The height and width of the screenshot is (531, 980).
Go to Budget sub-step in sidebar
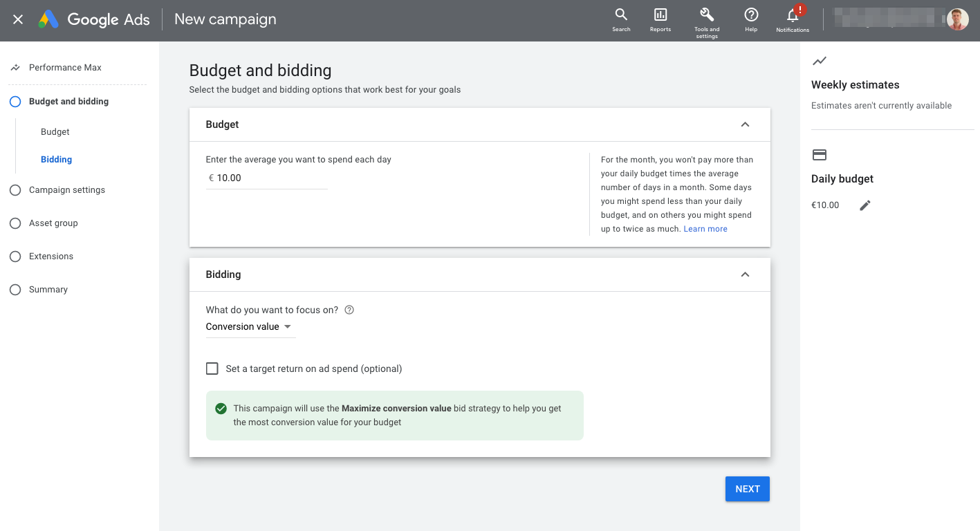(55, 132)
